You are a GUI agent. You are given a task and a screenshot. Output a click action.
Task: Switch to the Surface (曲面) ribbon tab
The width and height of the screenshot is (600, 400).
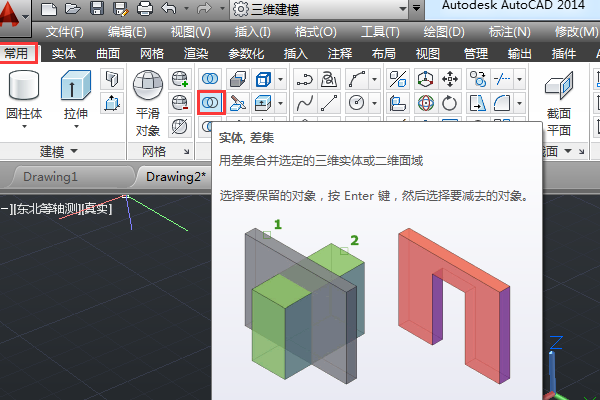(x=107, y=53)
